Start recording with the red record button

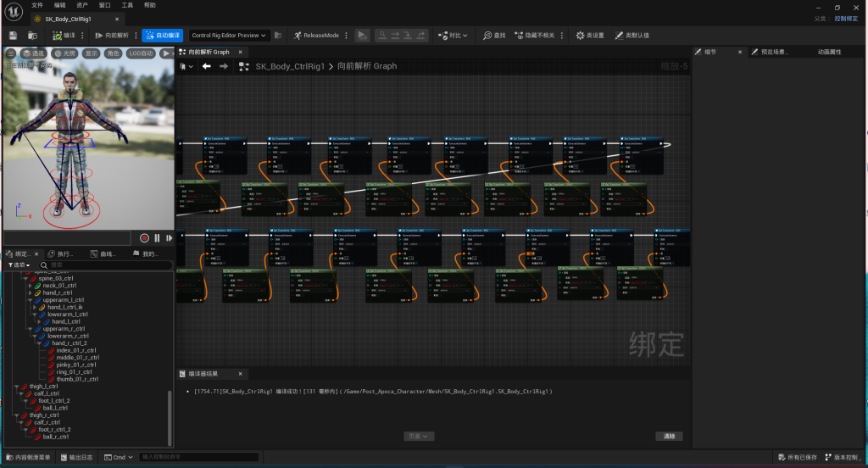(x=144, y=238)
